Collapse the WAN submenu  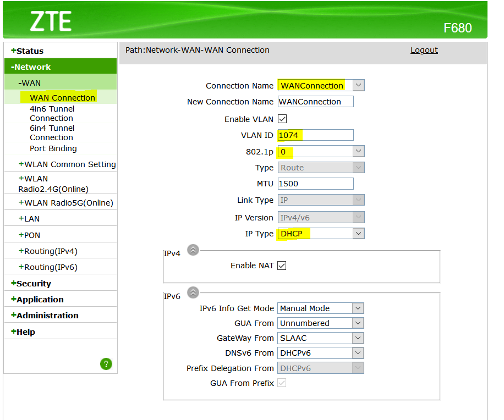(x=61, y=83)
